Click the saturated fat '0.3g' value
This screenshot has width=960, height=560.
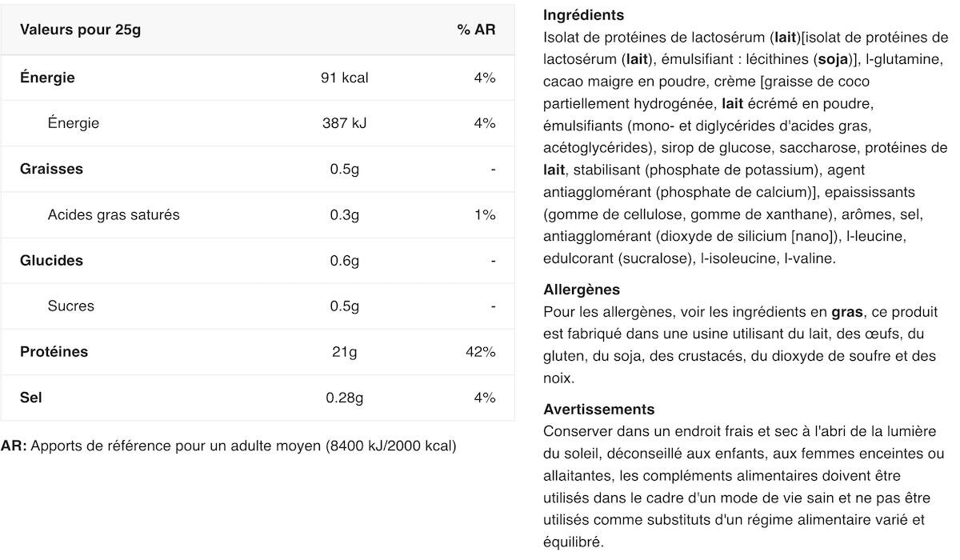tap(344, 214)
